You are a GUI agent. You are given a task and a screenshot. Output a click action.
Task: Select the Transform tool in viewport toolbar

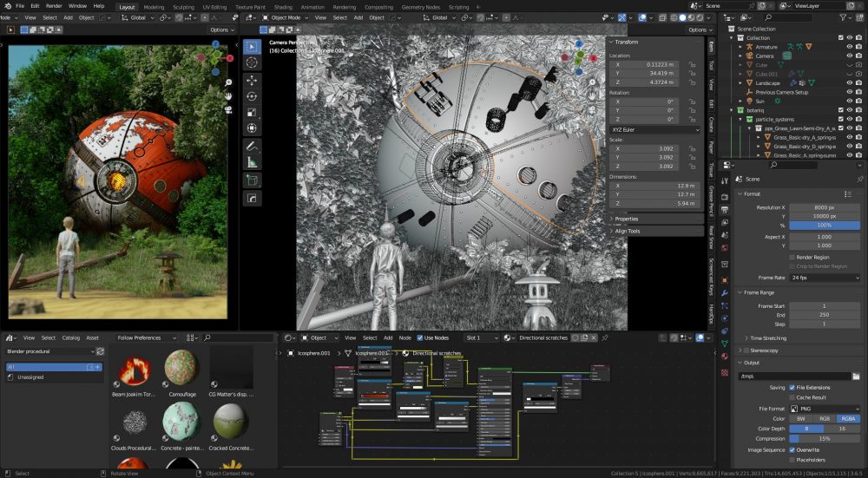[252, 128]
